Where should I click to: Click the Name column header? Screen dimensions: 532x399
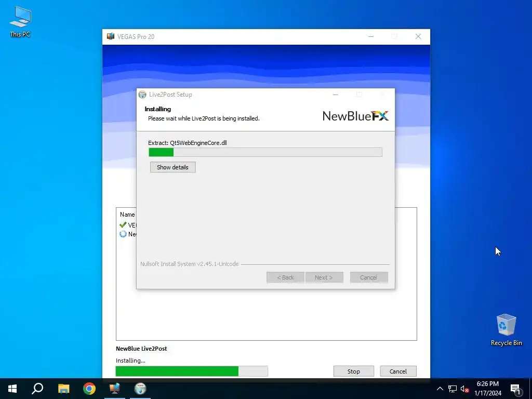pyautogui.click(x=127, y=215)
